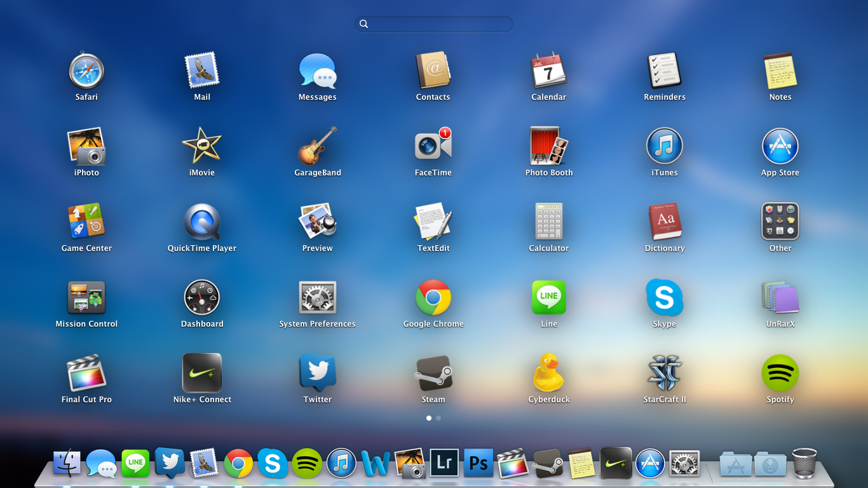Click the Skype icon in the Dock
Screen dimensions: 868x488
coord(273,463)
